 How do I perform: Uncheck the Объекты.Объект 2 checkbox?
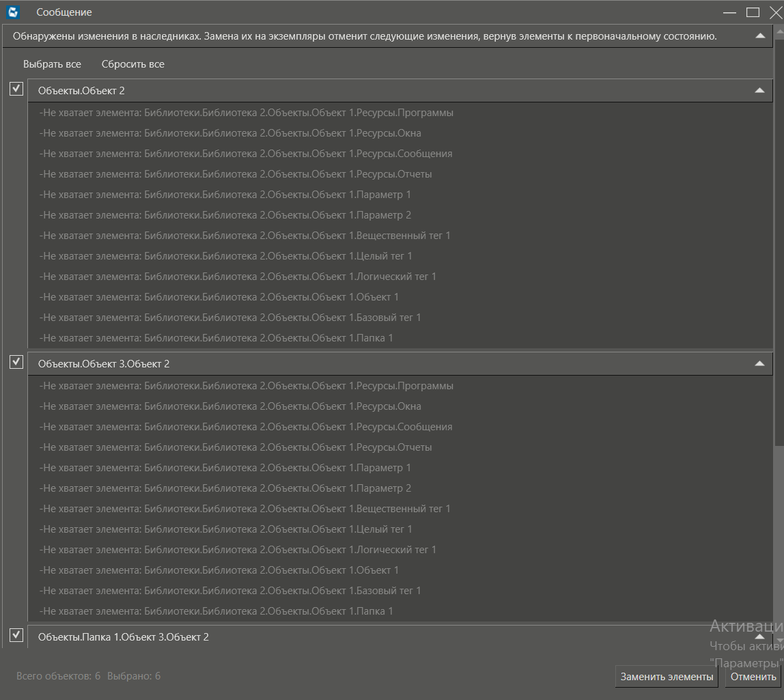coord(16,89)
